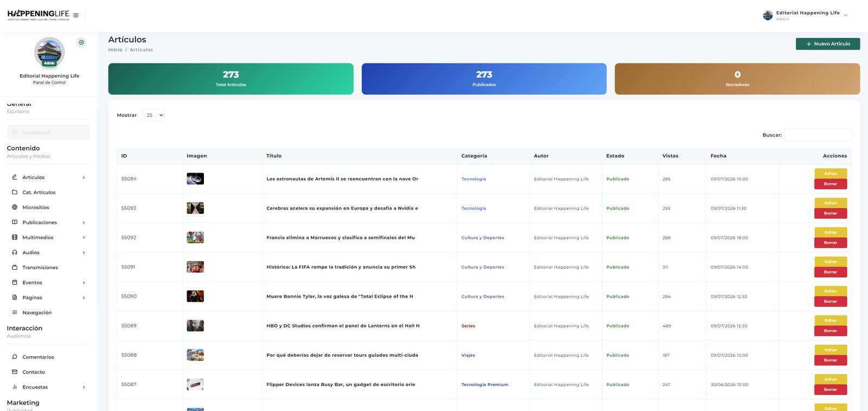Click the Páginas document icon
Screen dimensions: 868x411
tap(15, 298)
